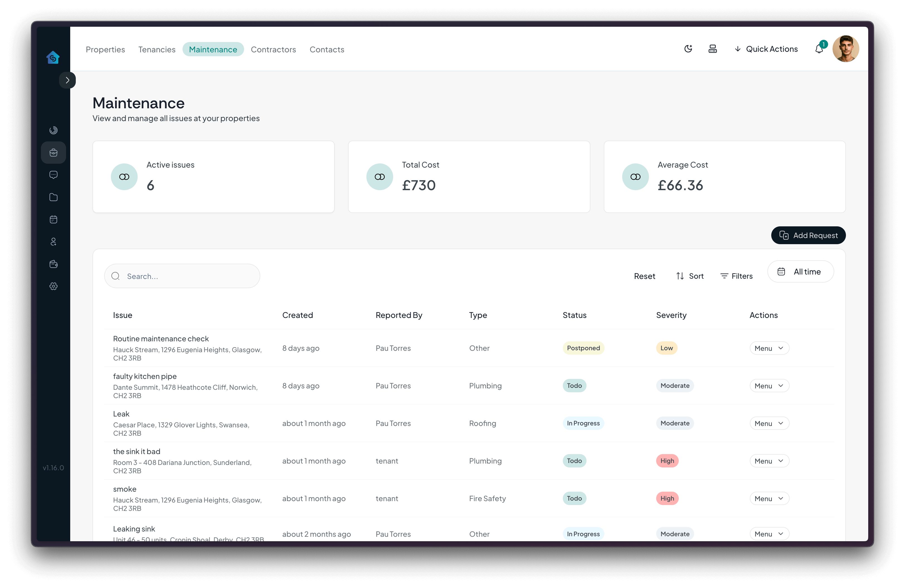Click the Issue column header
905x588 pixels.
click(122, 315)
